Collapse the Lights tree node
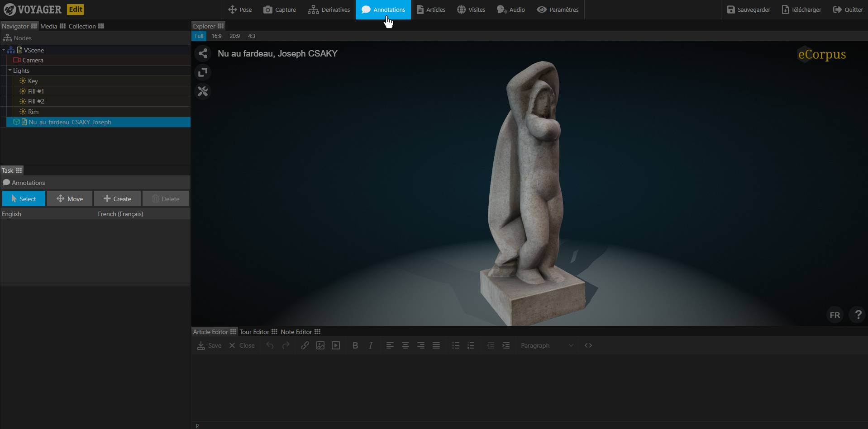This screenshot has height=429, width=868. tap(10, 71)
